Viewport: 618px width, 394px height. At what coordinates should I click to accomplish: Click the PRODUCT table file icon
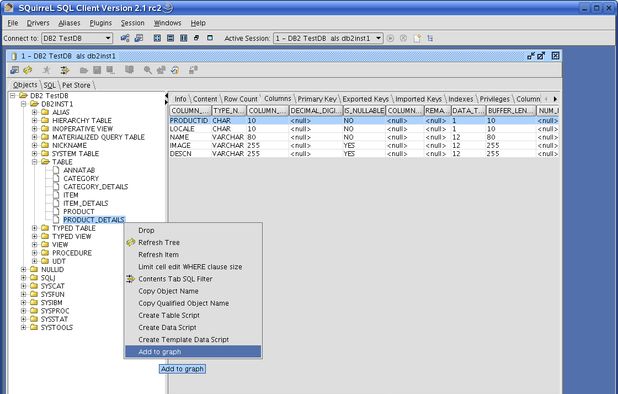56,212
